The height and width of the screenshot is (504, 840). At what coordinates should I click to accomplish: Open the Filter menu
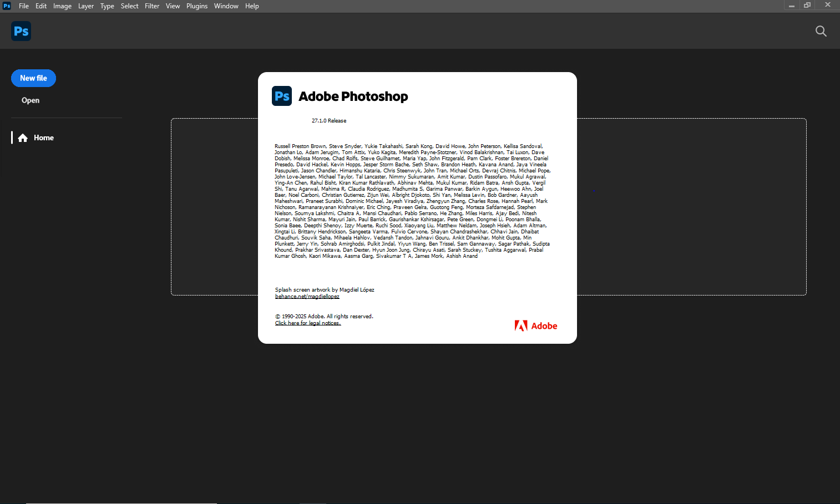[x=152, y=6]
